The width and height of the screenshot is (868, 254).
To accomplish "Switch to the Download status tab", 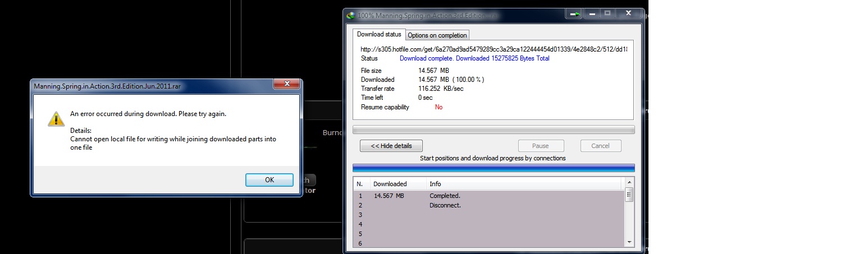I will (379, 35).
